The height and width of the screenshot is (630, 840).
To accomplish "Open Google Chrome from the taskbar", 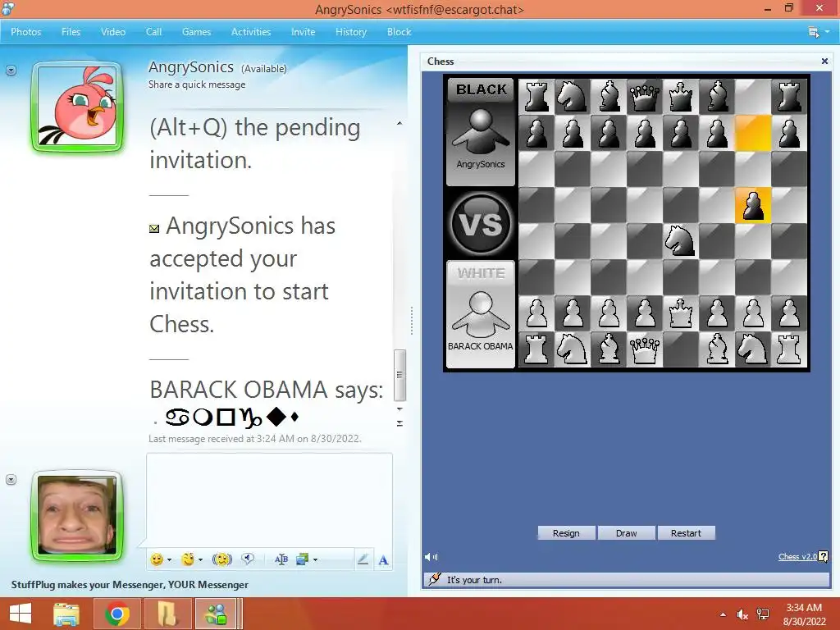I will point(117,614).
